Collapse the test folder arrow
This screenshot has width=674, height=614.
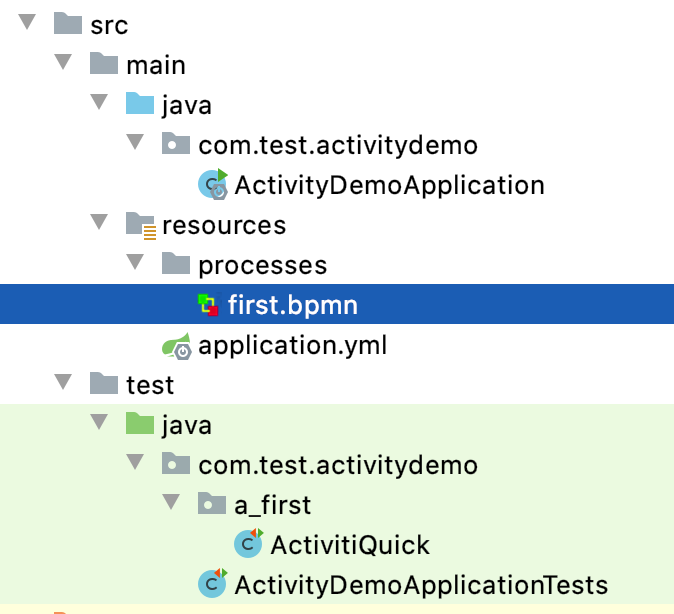(x=65, y=384)
